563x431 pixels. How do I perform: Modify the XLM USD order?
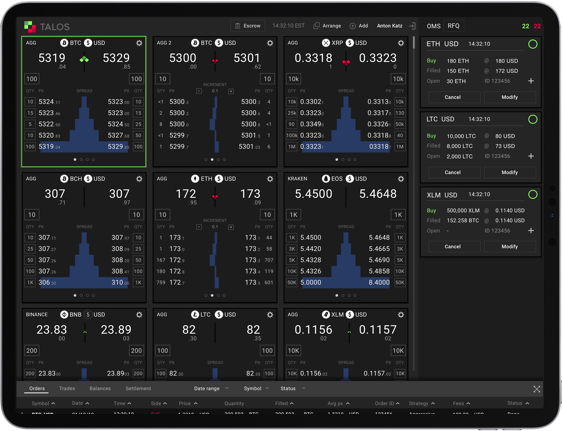click(510, 247)
